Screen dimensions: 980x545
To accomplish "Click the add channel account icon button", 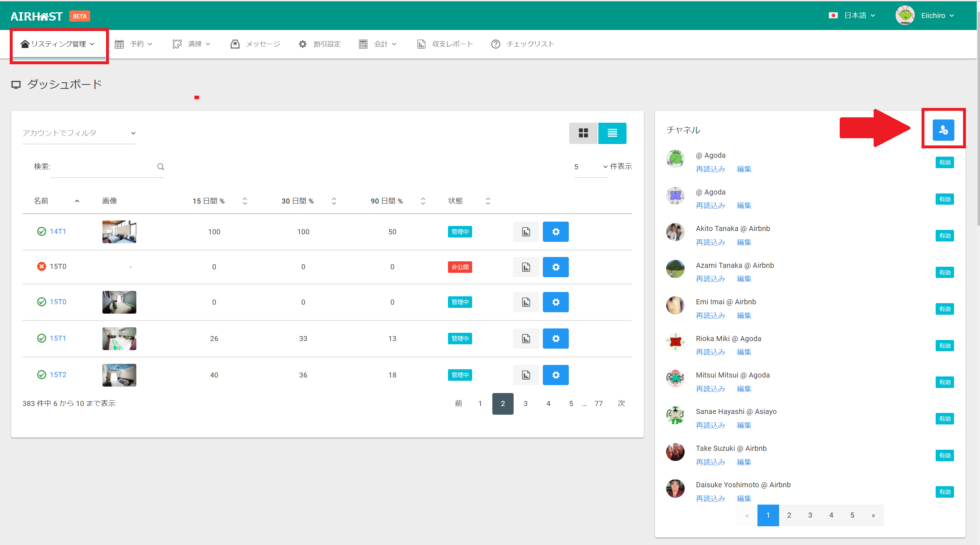I will click(x=943, y=130).
